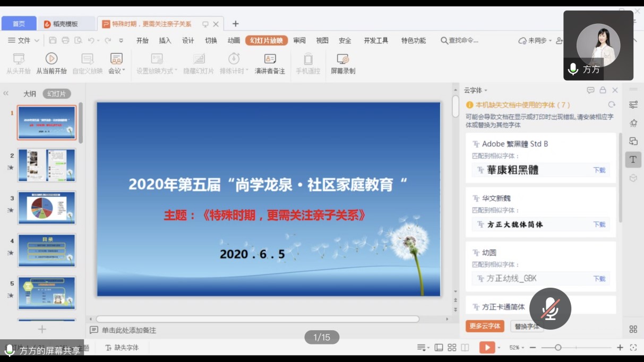Screen dimensions: 644x362
Task: Click the zoom slider handle in status bar
Action: 558,348
